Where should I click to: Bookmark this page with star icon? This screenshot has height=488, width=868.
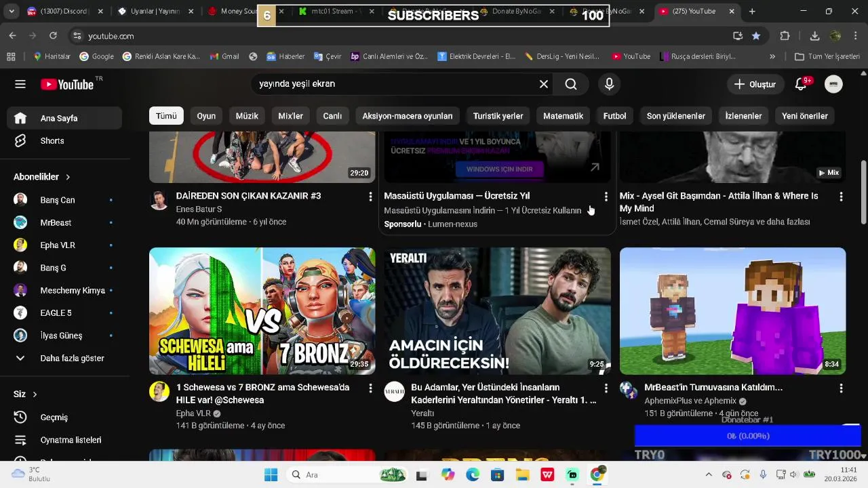(756, 36)
